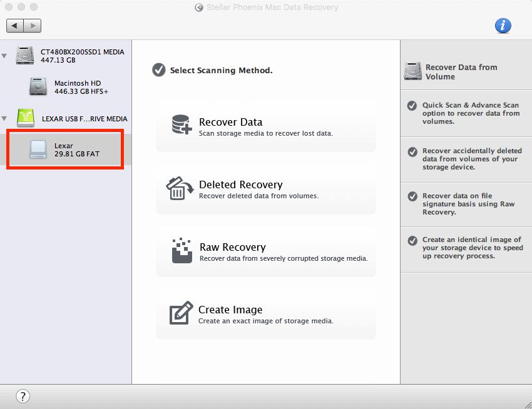Click Scan storage media to recover lost data
The image size is (532, 409).
click(x=265, y=133)
